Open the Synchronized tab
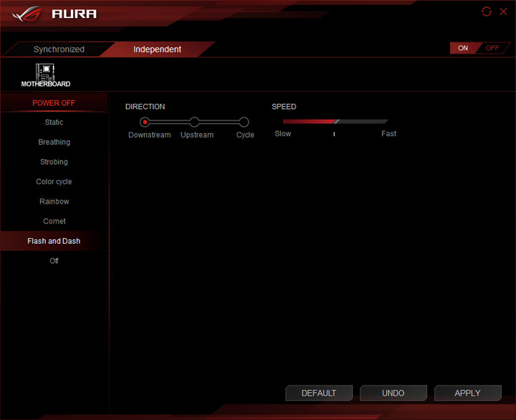Screen dimensions: 516x420 [x=59, y=49]
